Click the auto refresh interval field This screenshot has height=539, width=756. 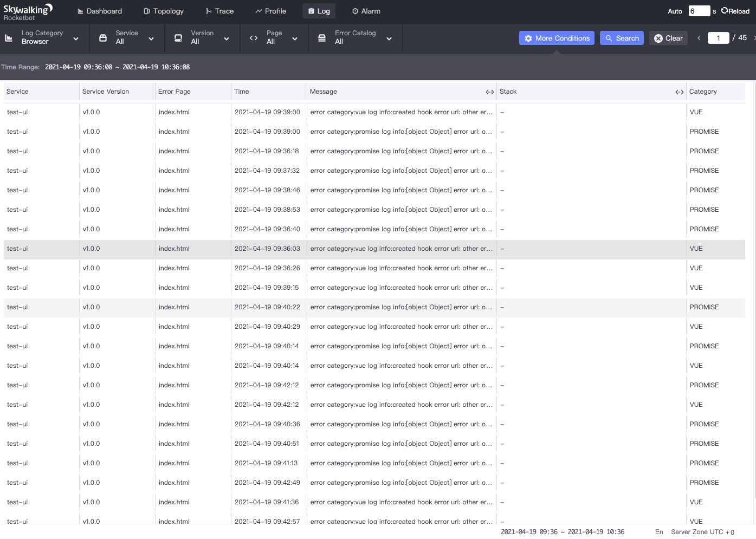pos(699,11)
